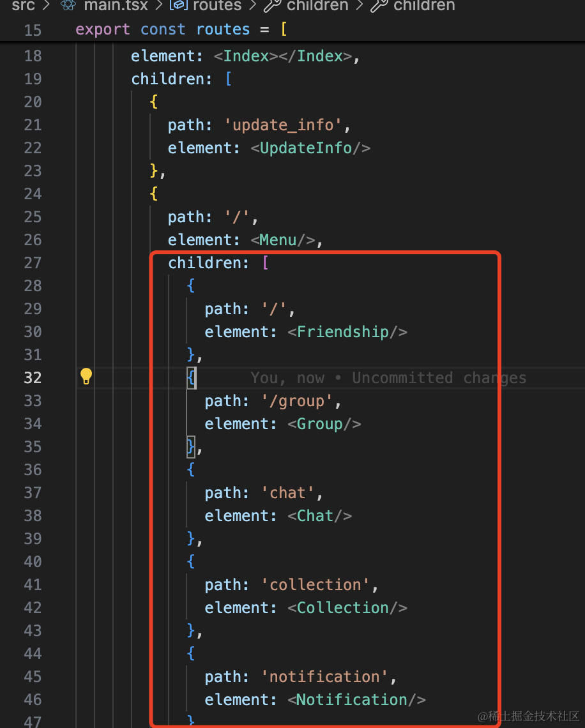Image resolution: width=585 pixels, height=728 pixels.
Task: Click the last wrench icon in breadcrumbs
Action: (x=379, y=6)
